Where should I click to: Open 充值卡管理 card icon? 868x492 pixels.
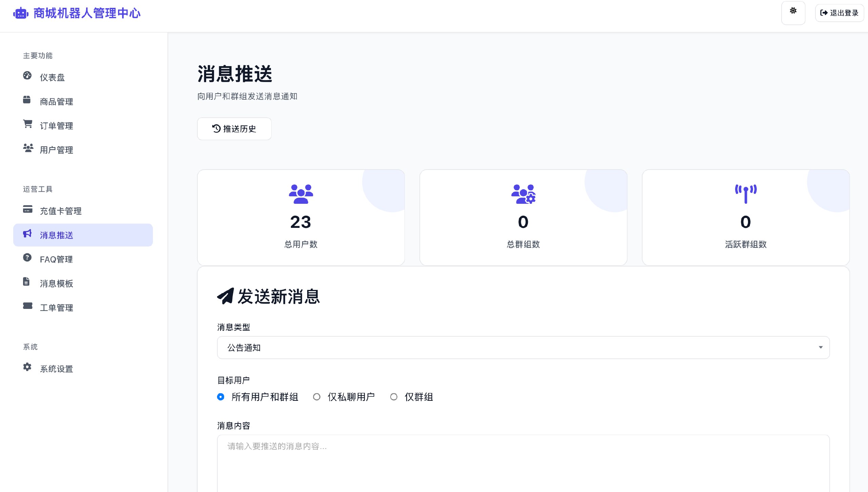point(27,210)
